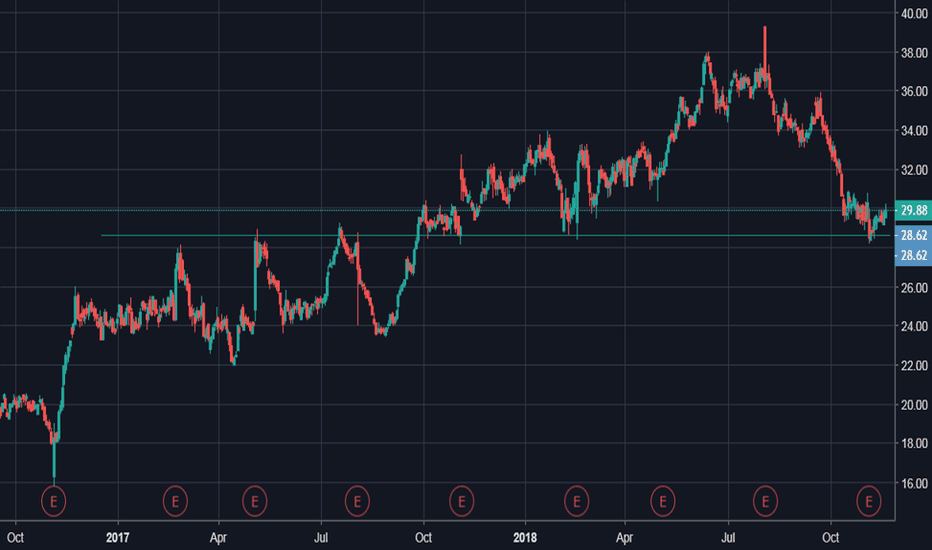
Task: Click the 40.00 price axis label
Action: [x=914, y=13]
